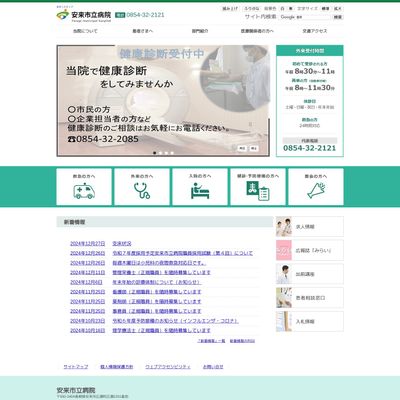The image size is (400, 400).
Task: Open the 2024年12月27日 news link
Action: pyautogui.click(x=122, y=244)
